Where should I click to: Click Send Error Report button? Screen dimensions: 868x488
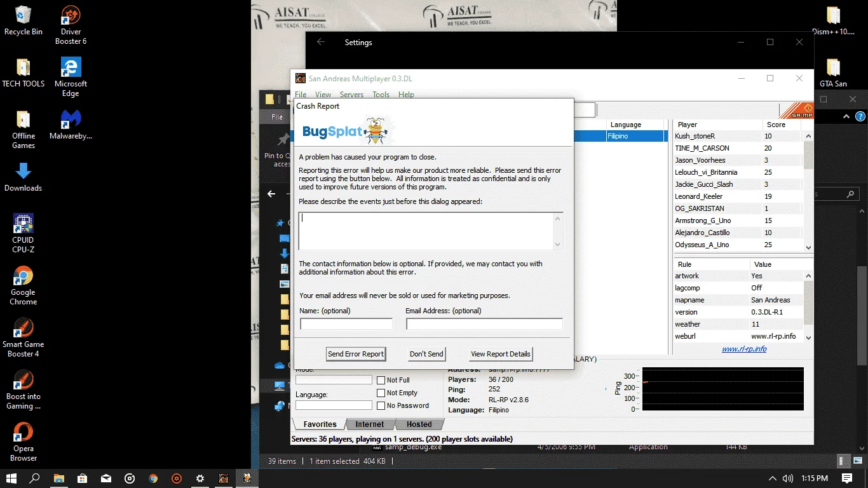pos(356,354)
